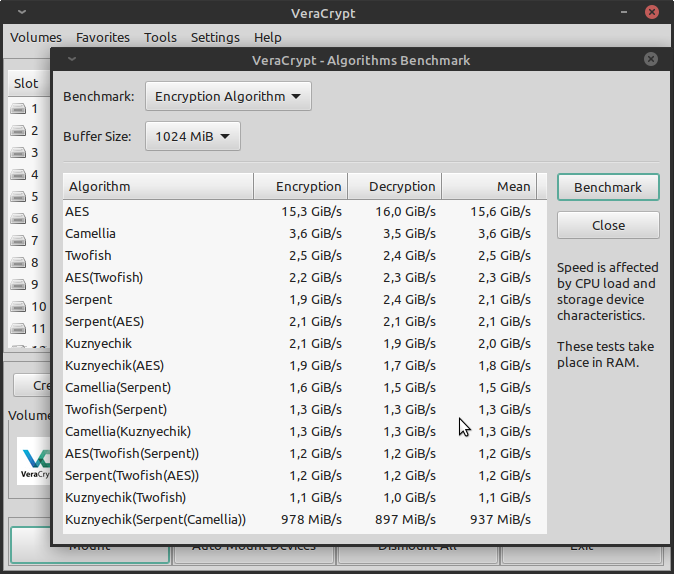The image size is (674, 574).
Task: Sort by the Mean column header
Action: point(489,187)
